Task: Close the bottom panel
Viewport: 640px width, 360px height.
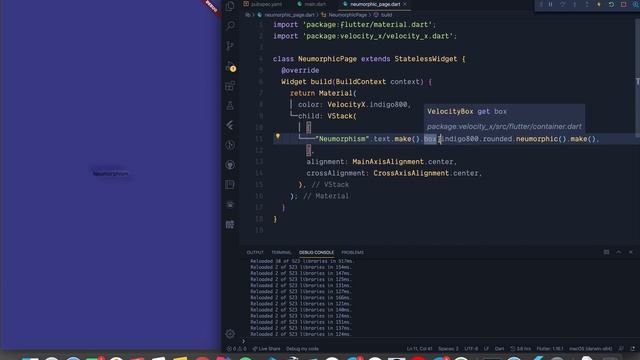Action: (631, 252)
